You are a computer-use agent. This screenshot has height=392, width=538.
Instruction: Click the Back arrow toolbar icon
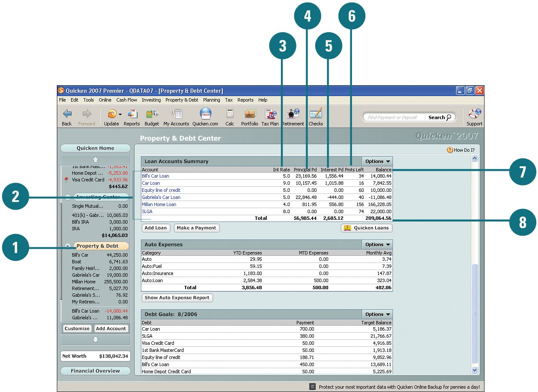pos(67,114)
